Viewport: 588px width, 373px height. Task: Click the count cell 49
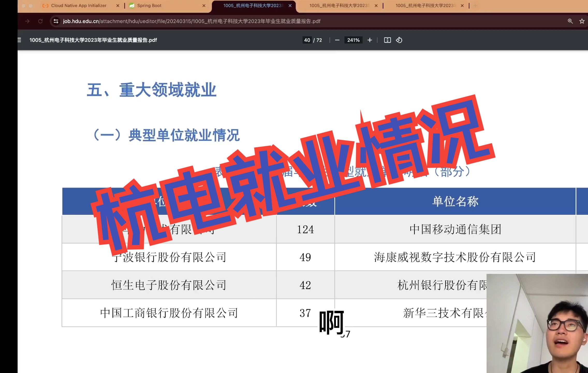305,257
